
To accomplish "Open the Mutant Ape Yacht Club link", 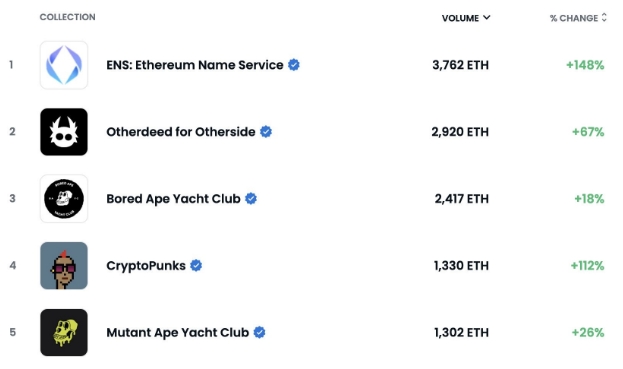I will (178, 332).
